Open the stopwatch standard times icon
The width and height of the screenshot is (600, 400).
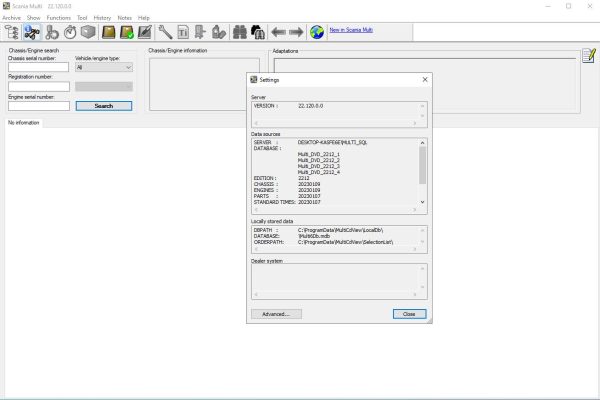pos(70,32)
